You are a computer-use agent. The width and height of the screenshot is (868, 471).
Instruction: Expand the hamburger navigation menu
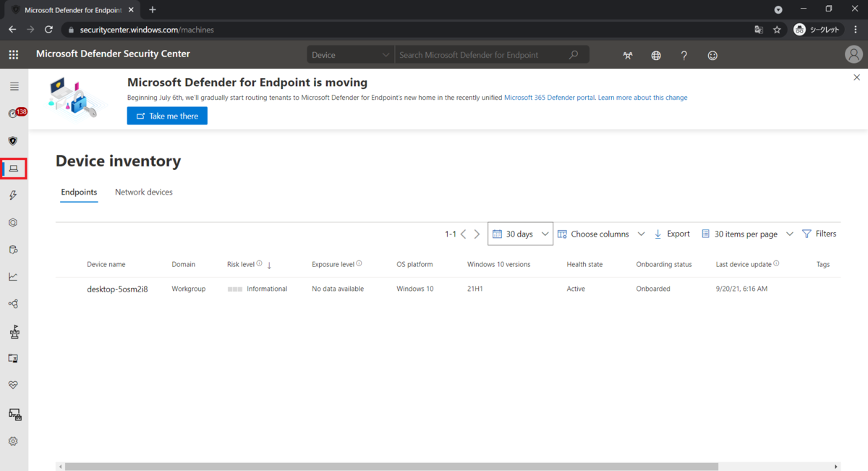coord(14,86)
